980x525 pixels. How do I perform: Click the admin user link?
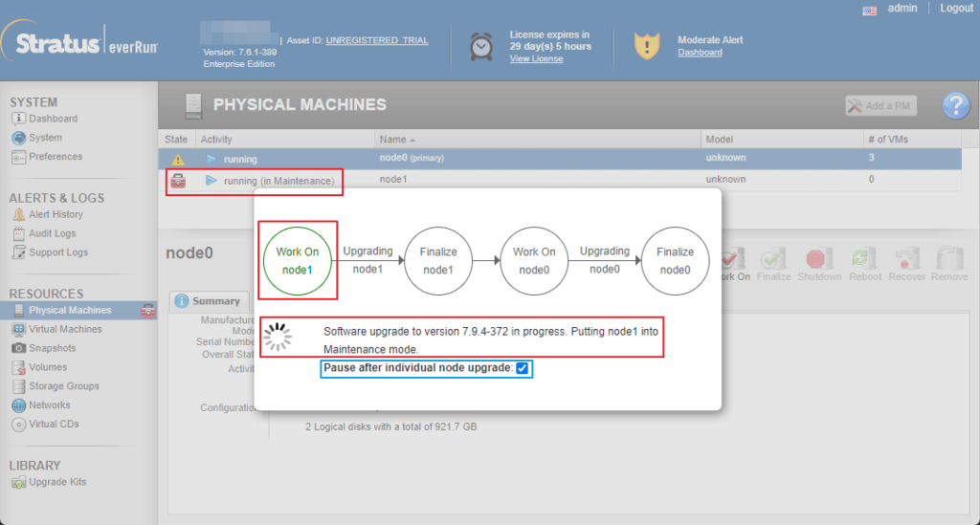[902, 8]
